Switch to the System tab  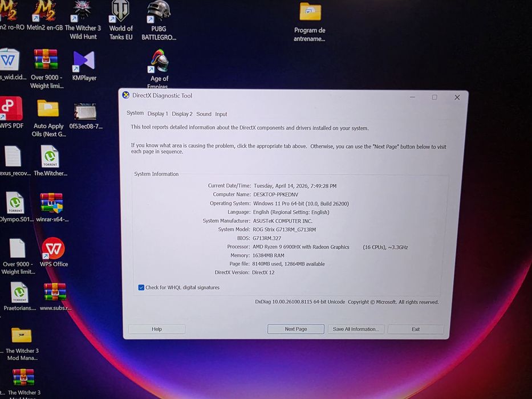point(135,113)
